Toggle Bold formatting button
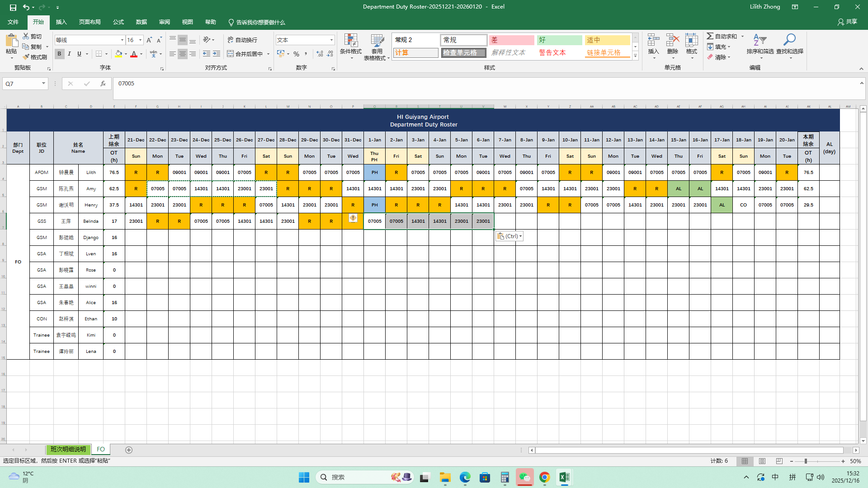Viewport: 868px width, 488px height. (x=59, y=54)
